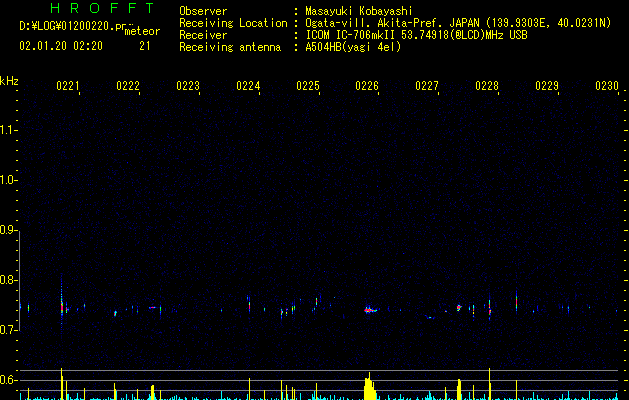
Task: Click observer name Masayuki Kobayashi
Action: [359, 11]
